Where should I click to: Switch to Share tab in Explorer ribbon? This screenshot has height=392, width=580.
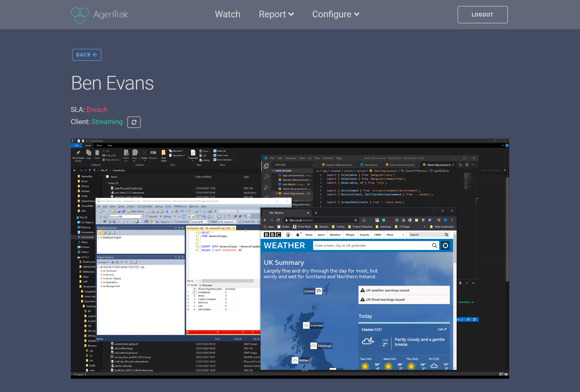coord(99,145)
